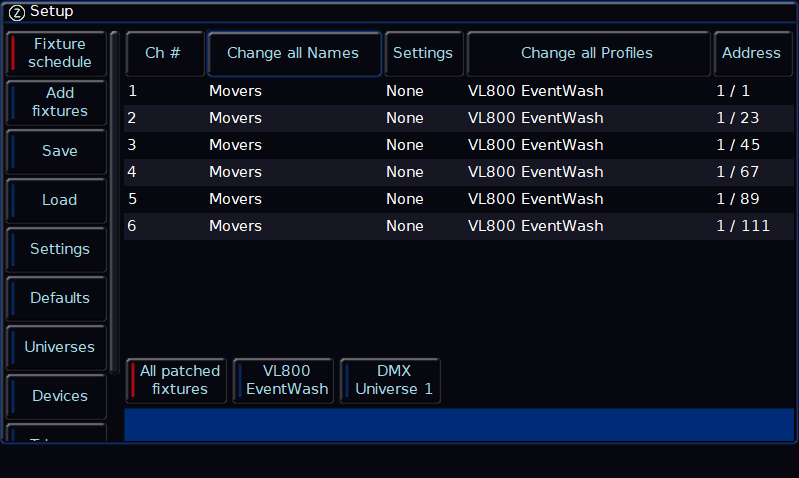Open Settings from the left sidebar
Image resolution: width=799 pixels, height=478 pixels.
coord(57,249)
